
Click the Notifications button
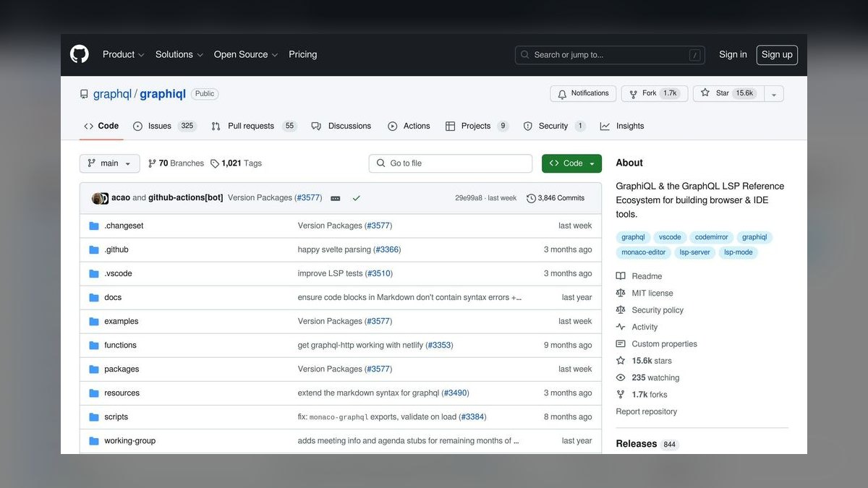(x=583, y=94)
